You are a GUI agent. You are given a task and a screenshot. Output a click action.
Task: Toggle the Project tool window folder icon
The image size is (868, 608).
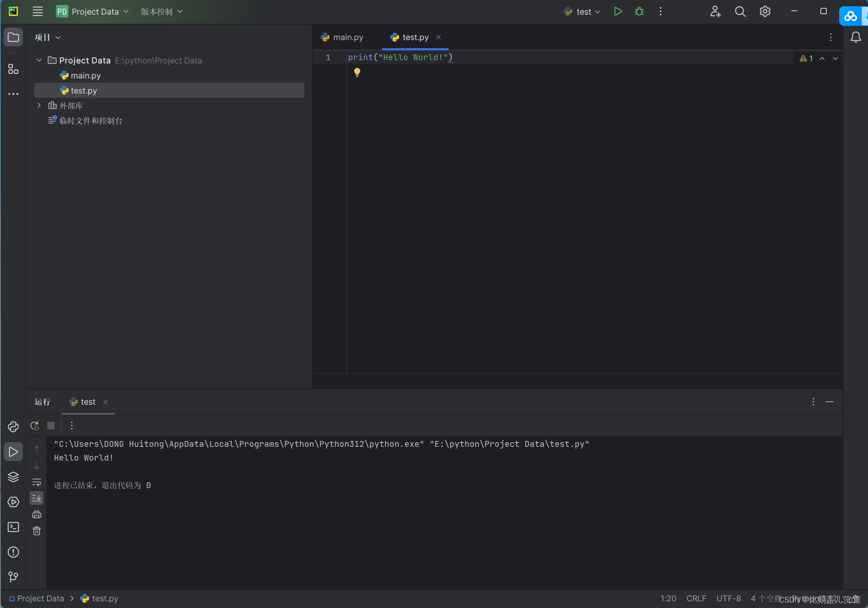tap(13, 37)
